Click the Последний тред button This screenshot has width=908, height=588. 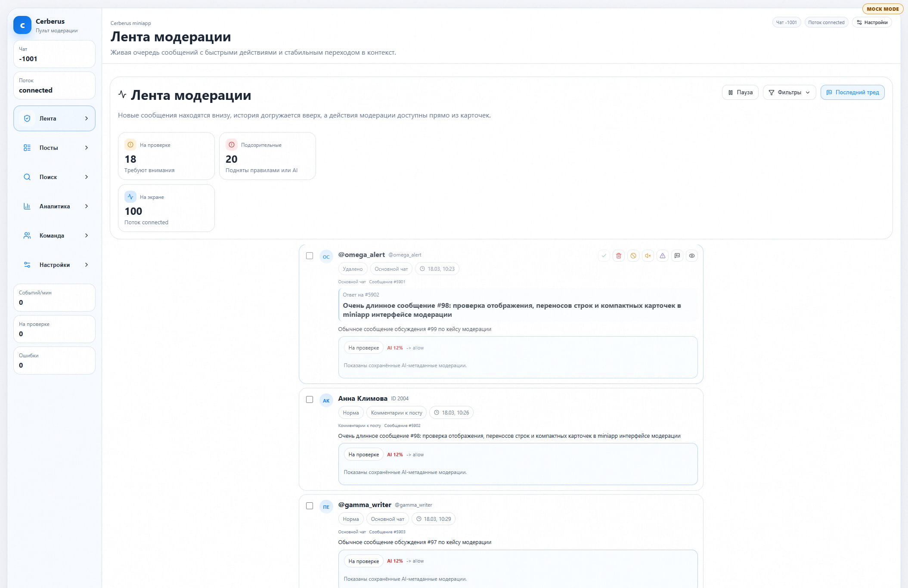coord(852,93)
